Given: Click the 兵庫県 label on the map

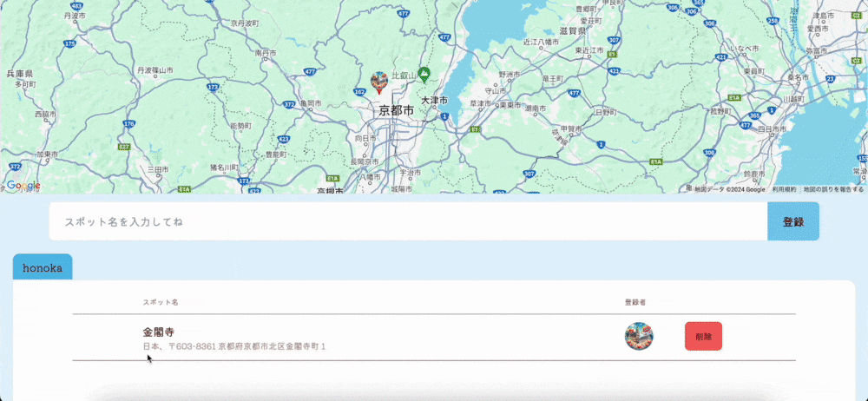Looking at the screenshot, I should coord(20,74).
